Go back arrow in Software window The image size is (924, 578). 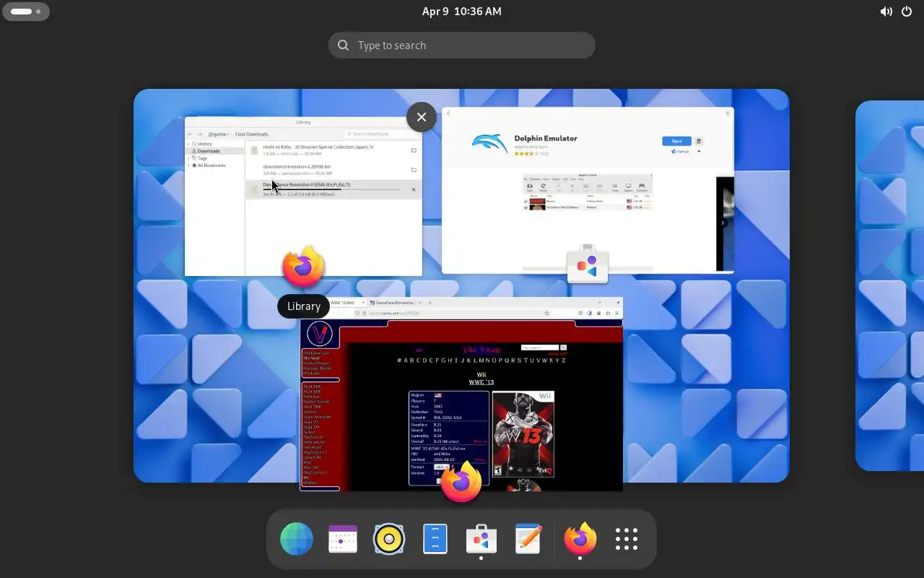point(448,113)
